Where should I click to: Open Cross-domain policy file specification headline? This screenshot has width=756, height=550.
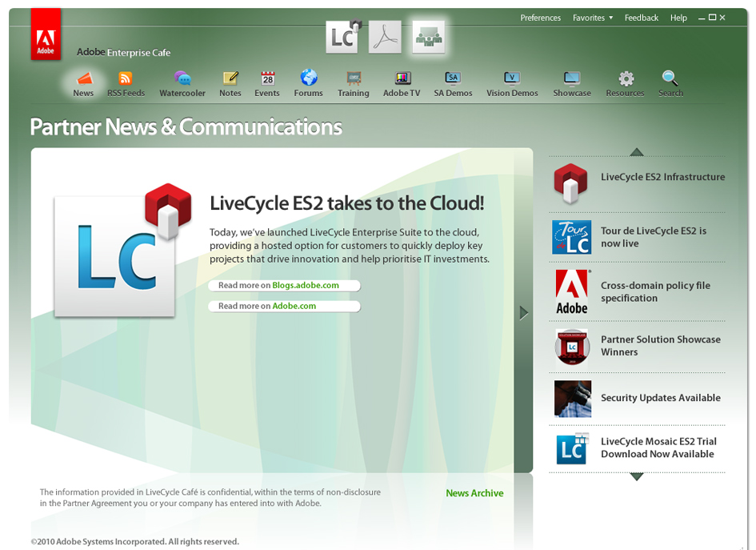tap(655, 291)
